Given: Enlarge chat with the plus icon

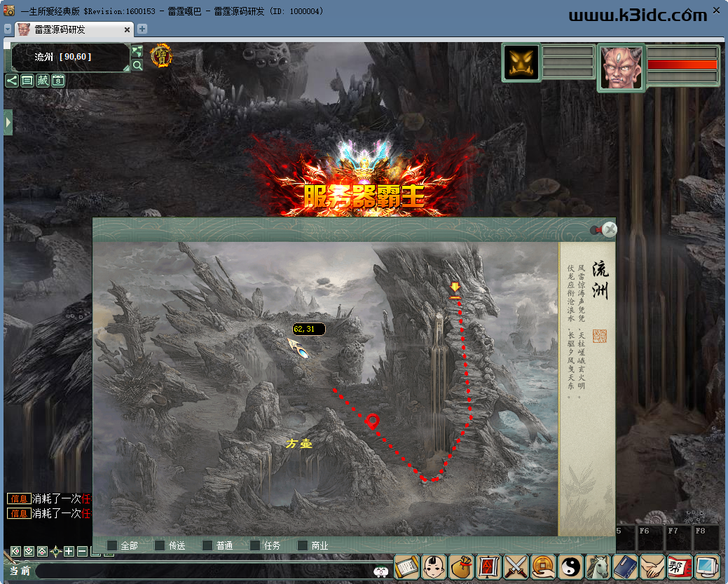Looking at the screenshot, I should pyautogui.click(x=69, y=552).
